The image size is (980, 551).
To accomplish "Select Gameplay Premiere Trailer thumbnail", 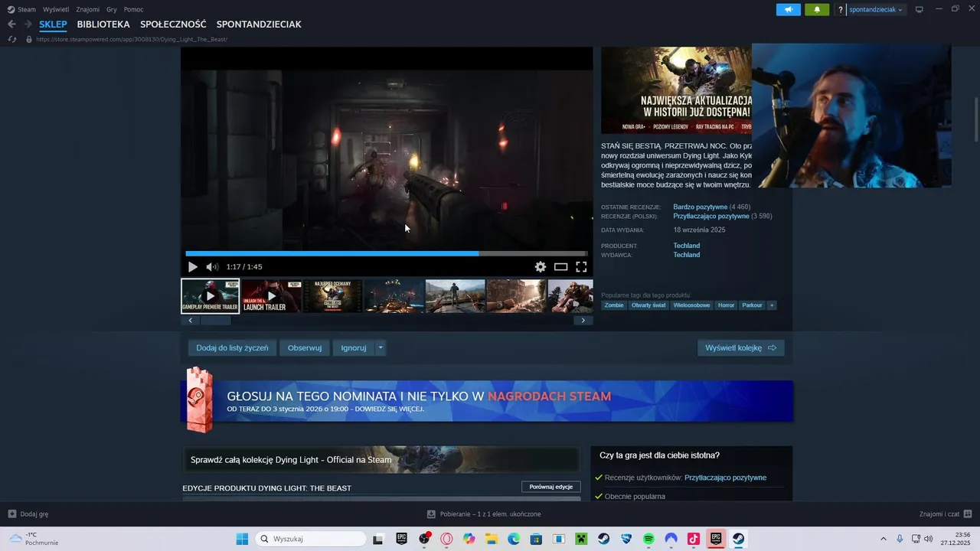I will 211,296.
